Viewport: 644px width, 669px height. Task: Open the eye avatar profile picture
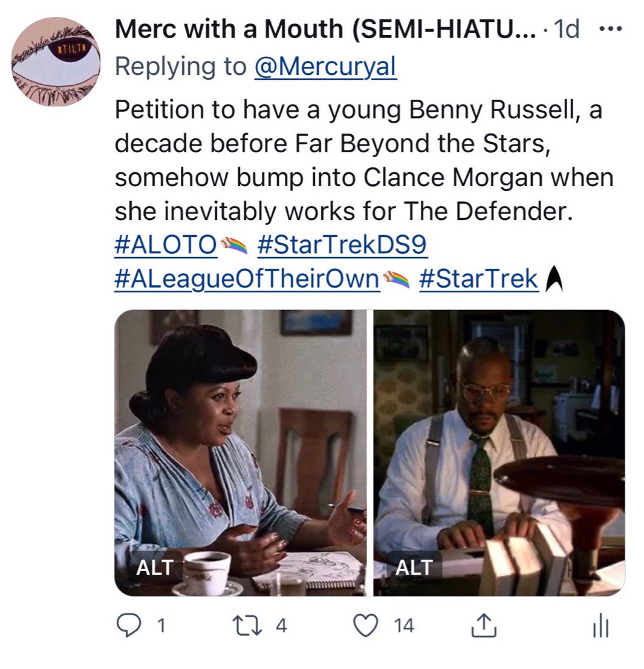[x=56, y=62]
